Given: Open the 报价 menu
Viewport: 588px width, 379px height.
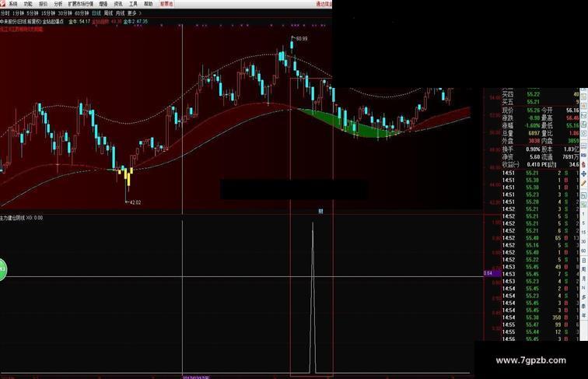Looking at the screenshot, I should (x=43, y=4).
